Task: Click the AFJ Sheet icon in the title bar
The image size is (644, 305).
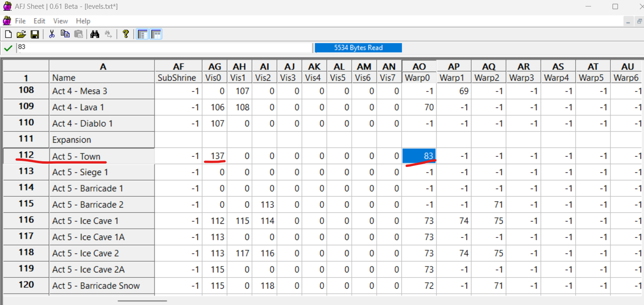Action: point(6,6)
